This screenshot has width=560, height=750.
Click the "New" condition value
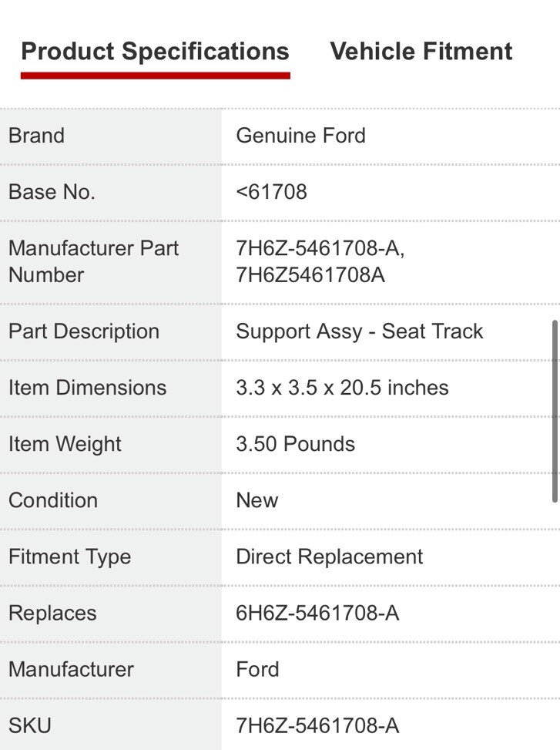(257, 500)
